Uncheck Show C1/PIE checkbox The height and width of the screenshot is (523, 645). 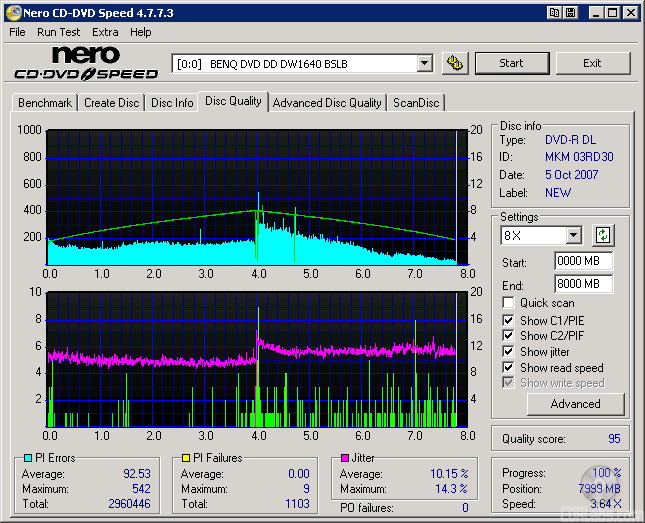[508, 320]
